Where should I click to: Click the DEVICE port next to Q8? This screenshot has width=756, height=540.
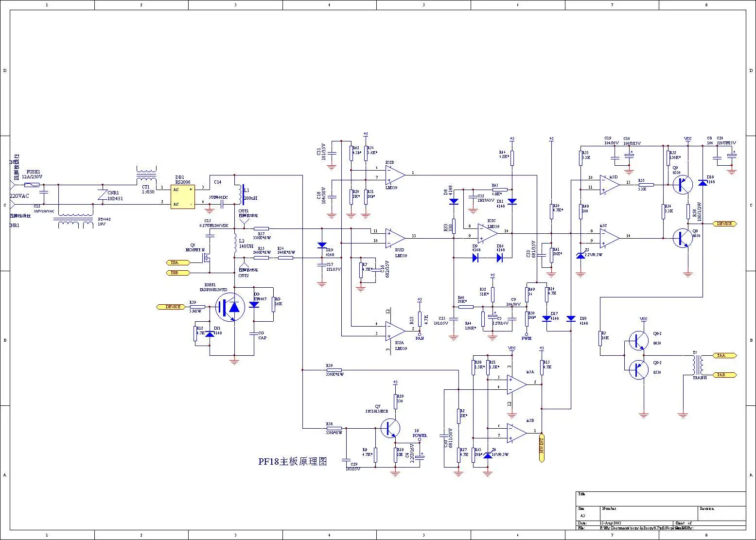pyautogui.click(x=724, y=224)
